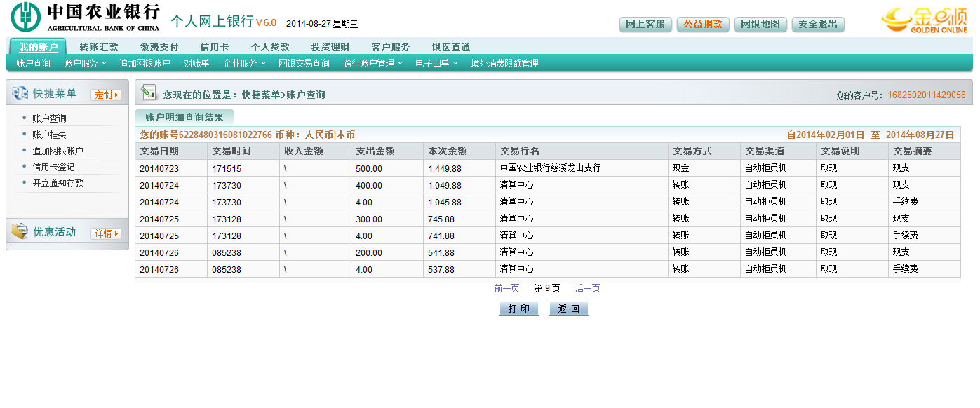The image size is (980, 408).
Task: Expand the 电子回单 dropdown menu
Action: pos(436,63)
